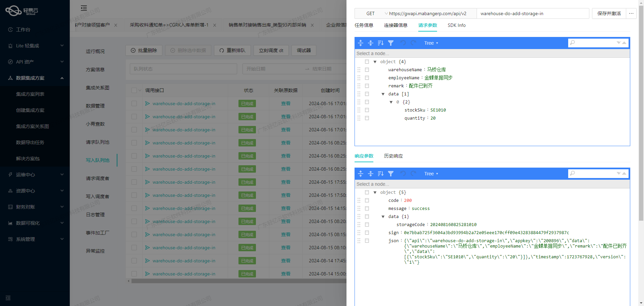
Task: Collapse all fields in response params editor
Action: point(371,174)
